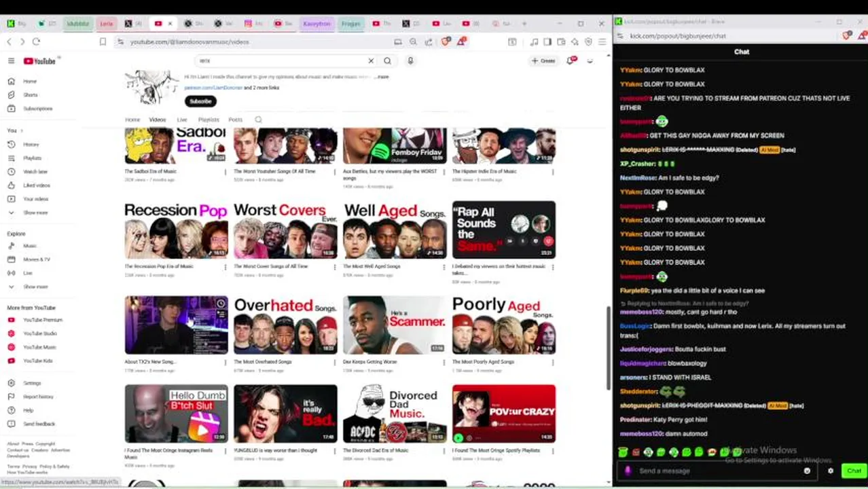This screenshot has height=489, width=868.
Task: Go back using browser back arrow
Action: click(x=10, y=41)
